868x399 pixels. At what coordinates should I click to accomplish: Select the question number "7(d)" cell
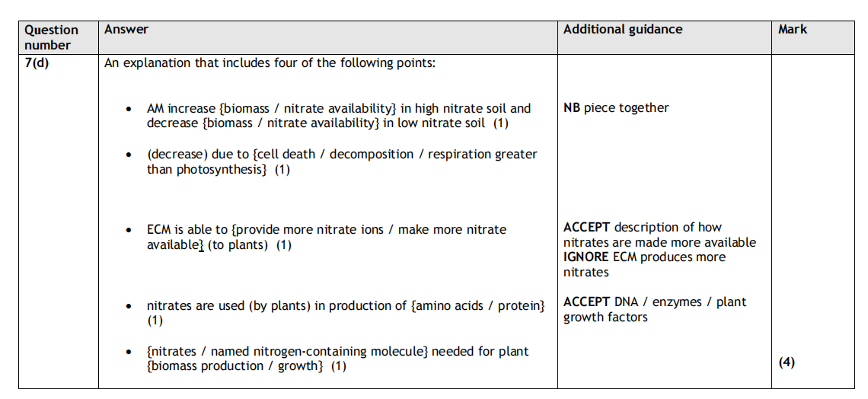[37, 63]
